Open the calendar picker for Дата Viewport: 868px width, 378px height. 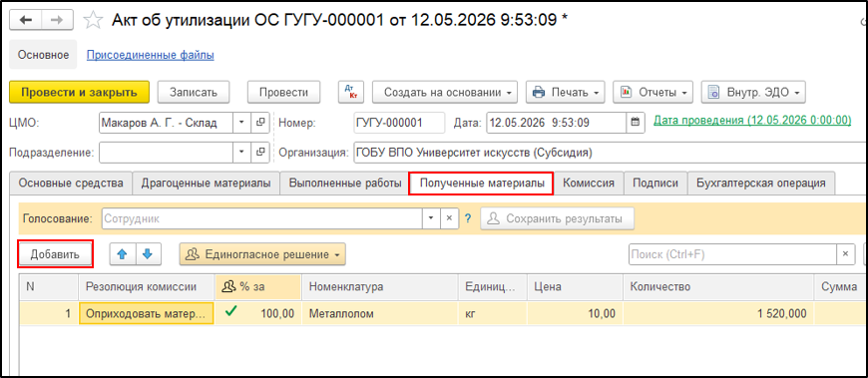point(635,122)
